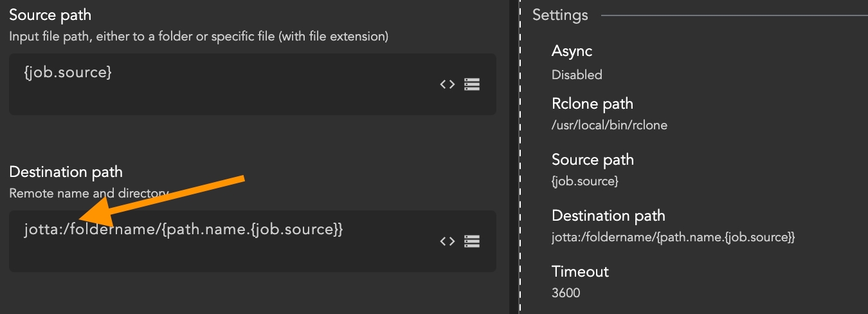Select the jotta:/foldername value in Settings panel
This screenshot has height=314, width=868.
pos(673,237)
